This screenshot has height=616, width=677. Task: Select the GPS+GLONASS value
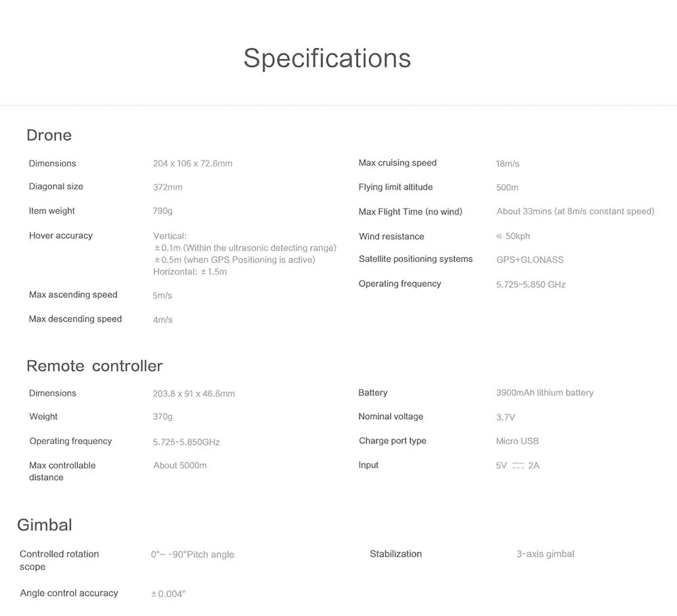click(x=529, y=260)
